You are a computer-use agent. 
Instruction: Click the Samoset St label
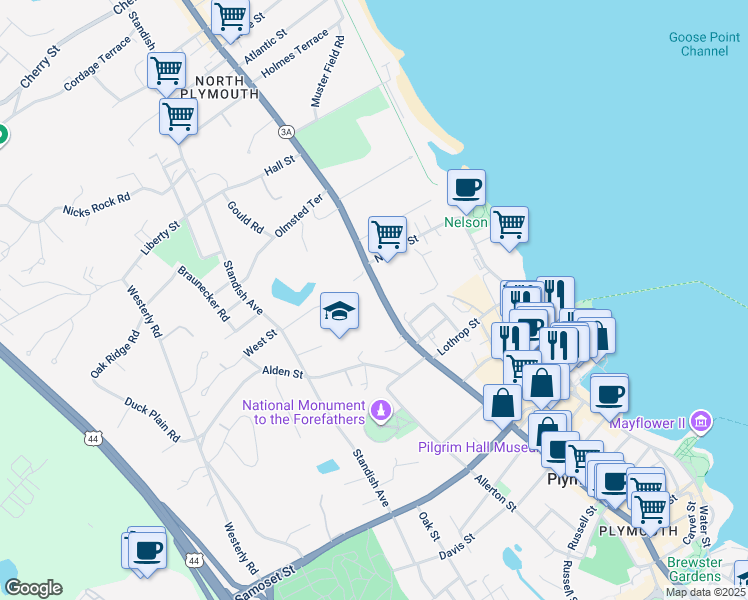[265, 582]
